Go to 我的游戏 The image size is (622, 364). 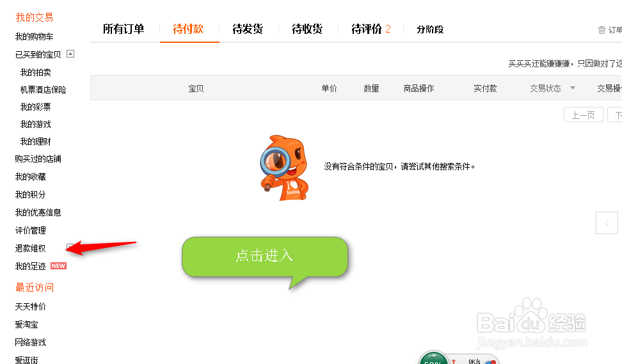[36, 124]
